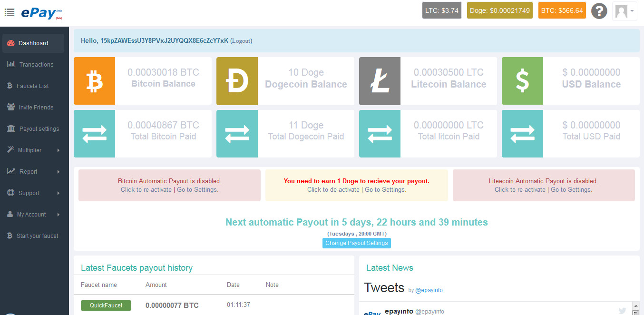Click the Total Bitcoin Paid transfer icon
Image resolution: width=644 pixels, height=315 pixels.
[x=94, y=134]
